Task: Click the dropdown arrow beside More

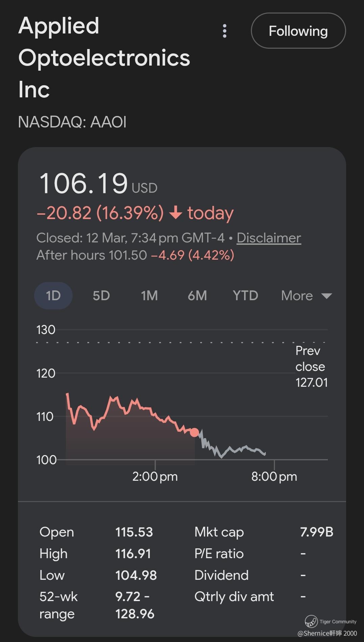Action: [x=327, y=296]
